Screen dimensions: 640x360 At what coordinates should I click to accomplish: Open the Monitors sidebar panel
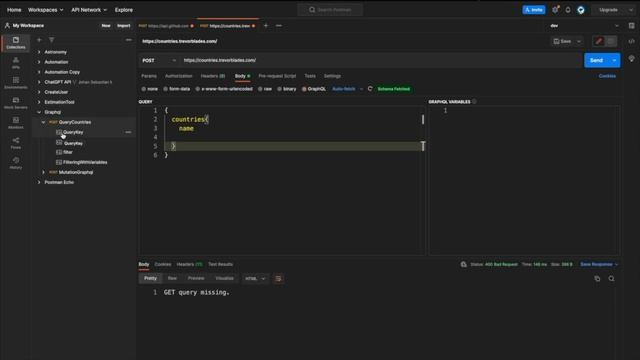point(16,123)
